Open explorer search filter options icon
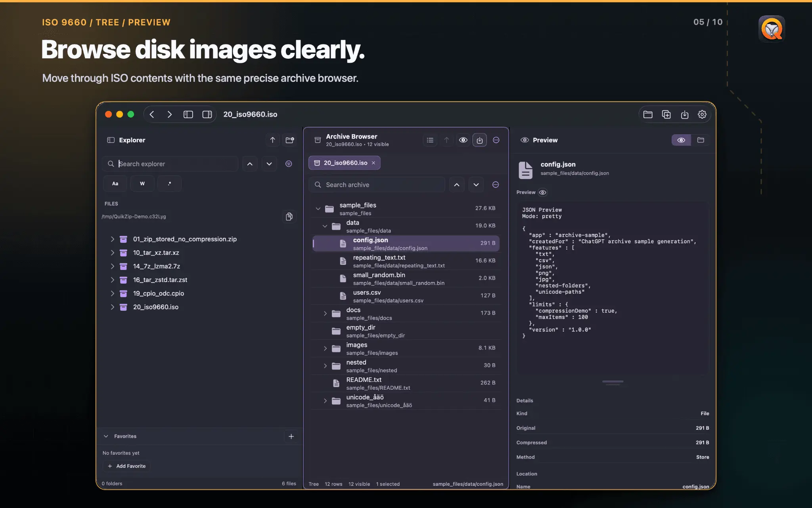The image size is (812, 508). click(289, 164)
